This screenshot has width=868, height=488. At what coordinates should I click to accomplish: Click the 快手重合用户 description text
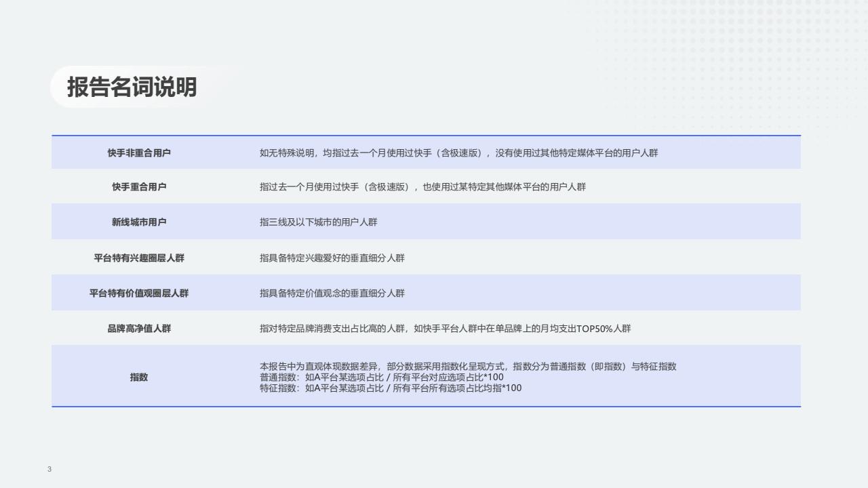click(x=422, y=187)
